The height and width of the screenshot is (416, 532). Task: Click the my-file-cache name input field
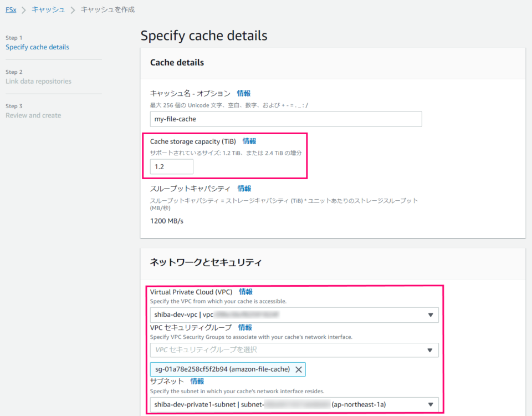click(x=285, y=119)
